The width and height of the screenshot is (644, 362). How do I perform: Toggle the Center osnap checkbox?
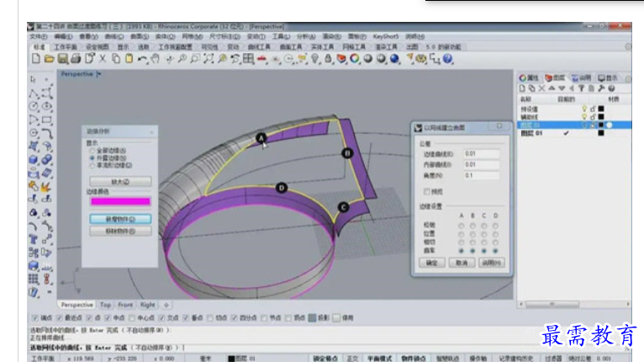[x=132, y=318]
